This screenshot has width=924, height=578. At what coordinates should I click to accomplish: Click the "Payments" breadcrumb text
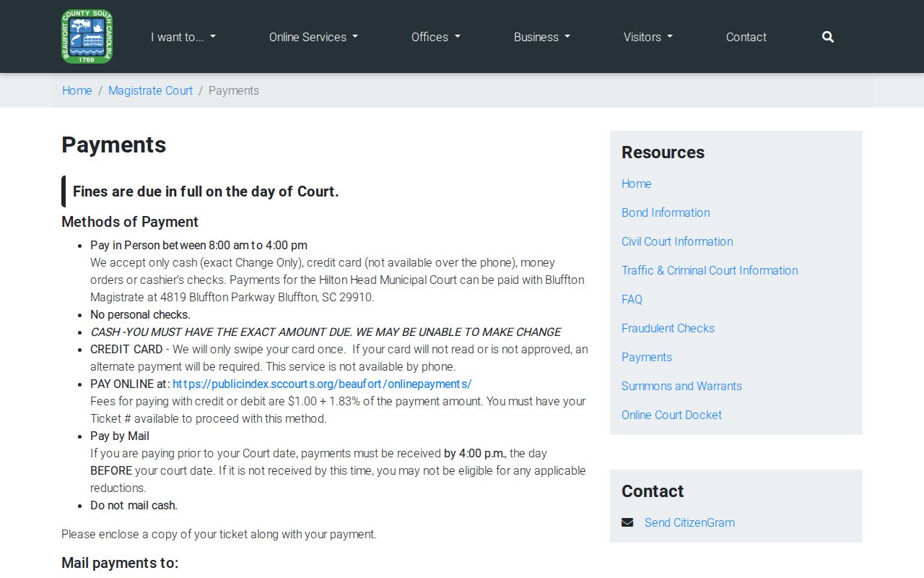point(234,90)
